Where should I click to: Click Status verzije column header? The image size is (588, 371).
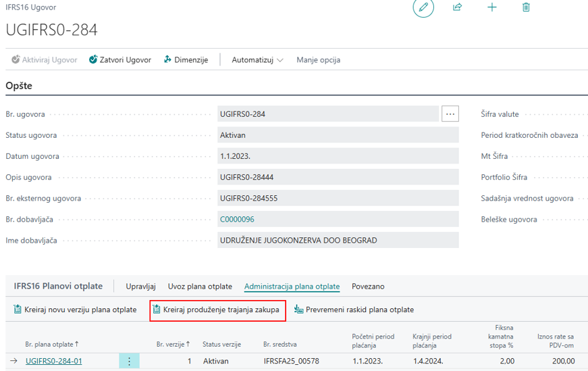coord(221,344)
